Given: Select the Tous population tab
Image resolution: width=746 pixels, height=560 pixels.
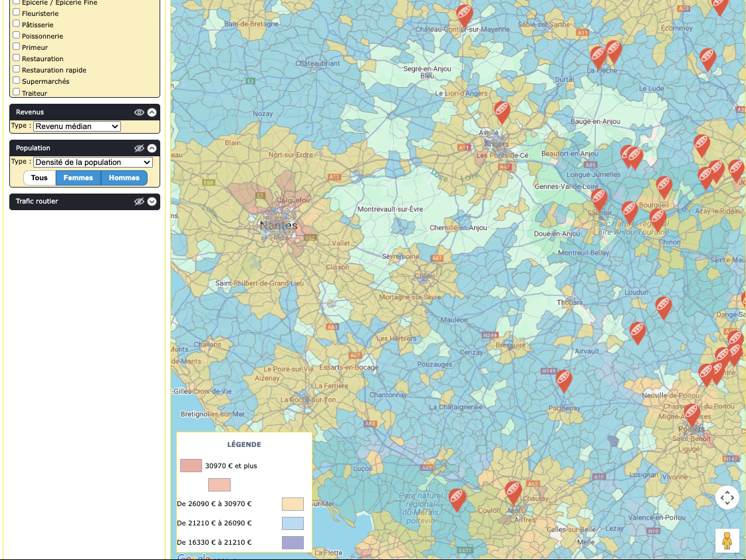Looking at the screenshot, I should [39, 178].
